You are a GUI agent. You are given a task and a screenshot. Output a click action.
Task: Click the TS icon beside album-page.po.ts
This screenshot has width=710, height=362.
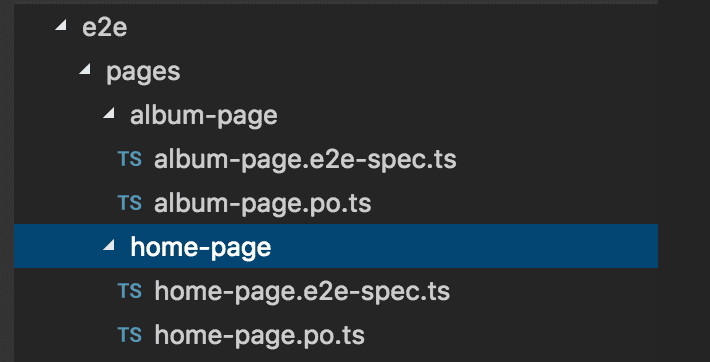point(130,203)
